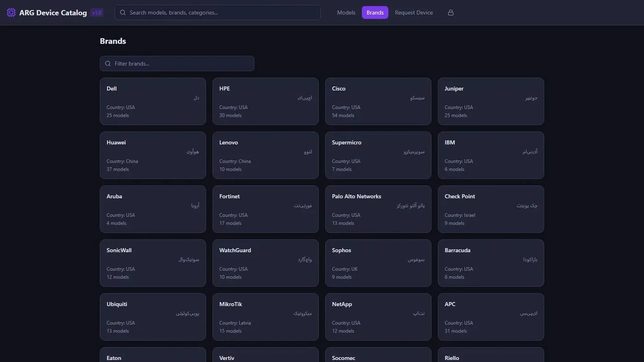Click the '17 models' text on Fortinet
The image size is (644, 362).
(x=230, y=223)
